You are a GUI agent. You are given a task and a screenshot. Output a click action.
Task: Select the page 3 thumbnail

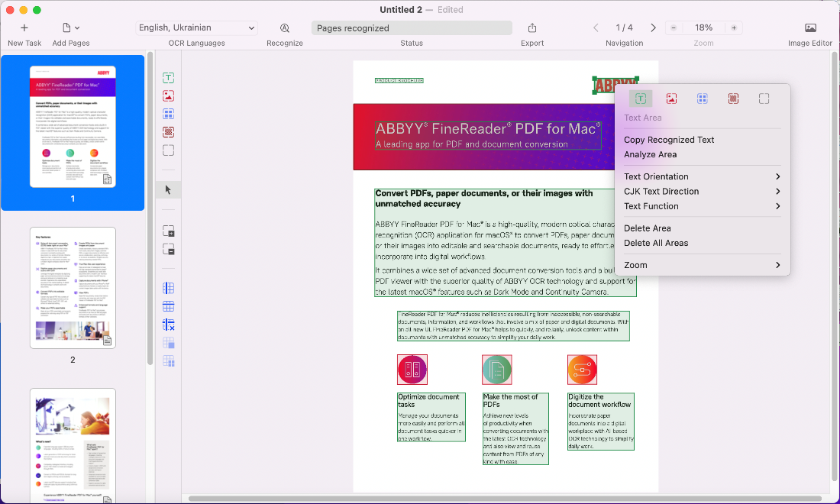73,446
